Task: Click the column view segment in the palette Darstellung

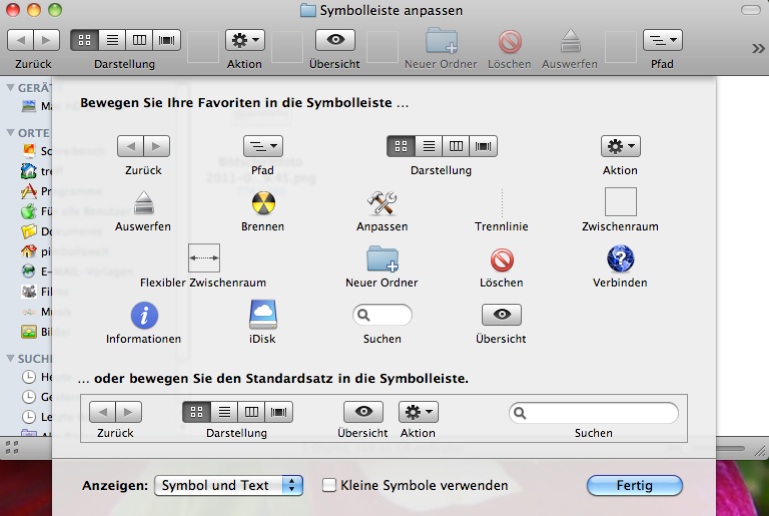Action: [456, 146]
